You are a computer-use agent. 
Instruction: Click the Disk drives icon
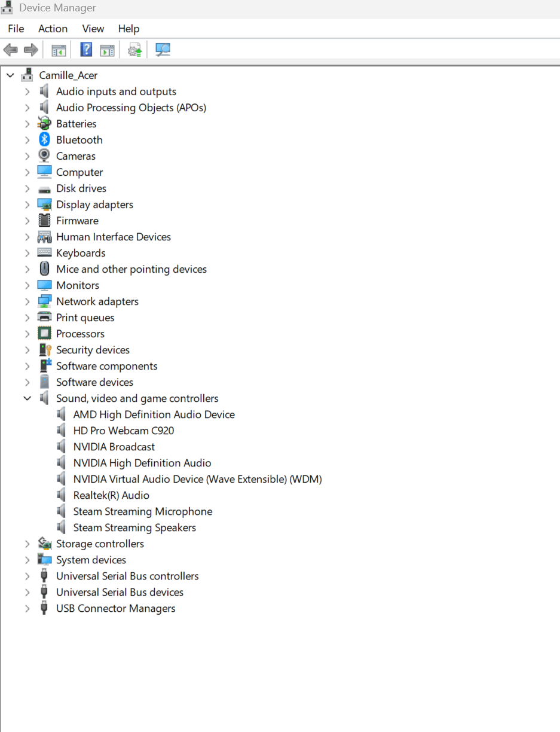[x=44, y=189]
